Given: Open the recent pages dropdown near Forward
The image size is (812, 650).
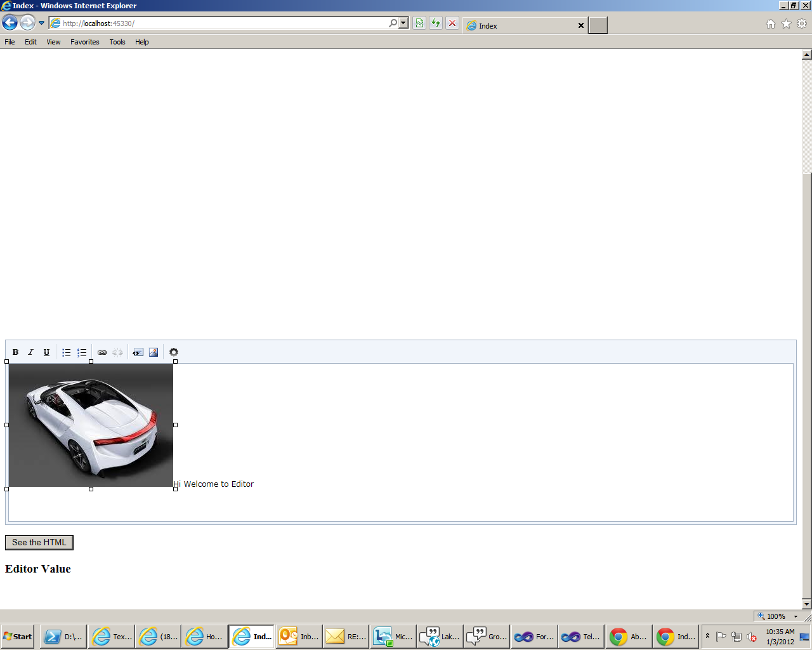Looking at the screenshot, I should click(42, 23).
